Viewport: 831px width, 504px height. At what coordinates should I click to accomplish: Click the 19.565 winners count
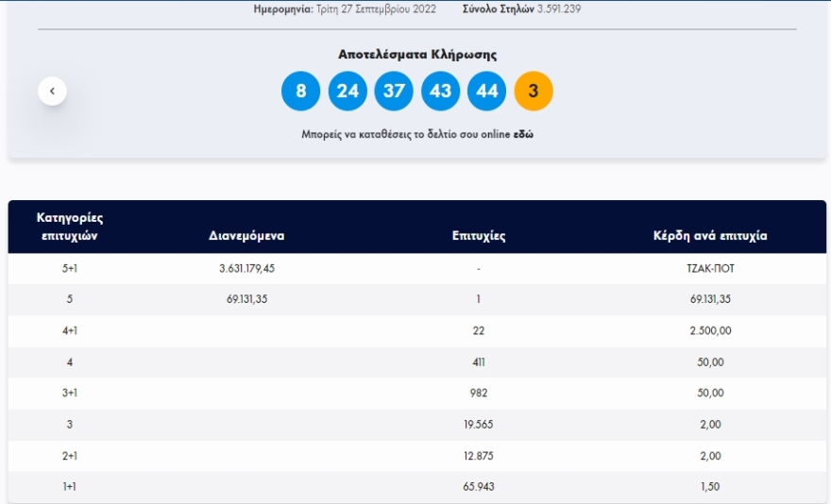[x=479, y=425]
